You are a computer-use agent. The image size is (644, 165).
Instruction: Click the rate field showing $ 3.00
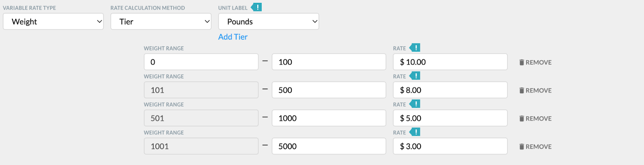pyautogui.click(x=450, y=146)
